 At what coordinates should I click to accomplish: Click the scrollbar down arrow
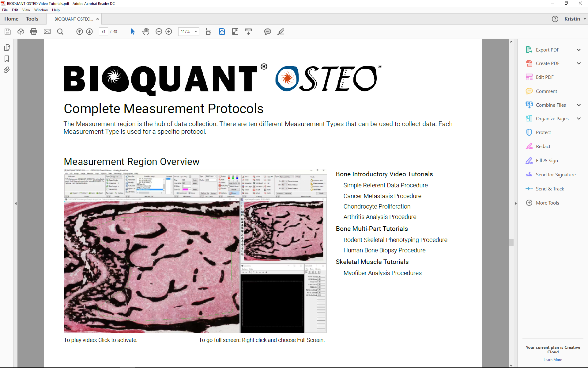tap(511, 365)
